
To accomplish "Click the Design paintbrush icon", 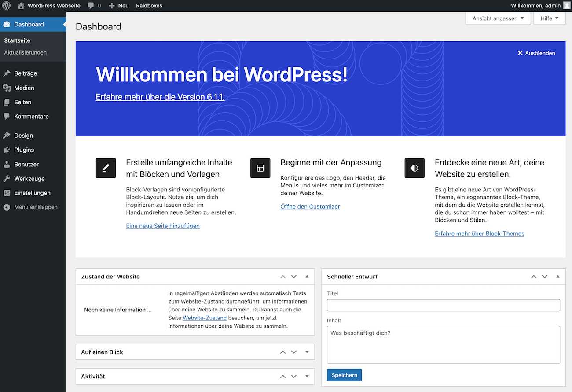I will click(7, 136).
